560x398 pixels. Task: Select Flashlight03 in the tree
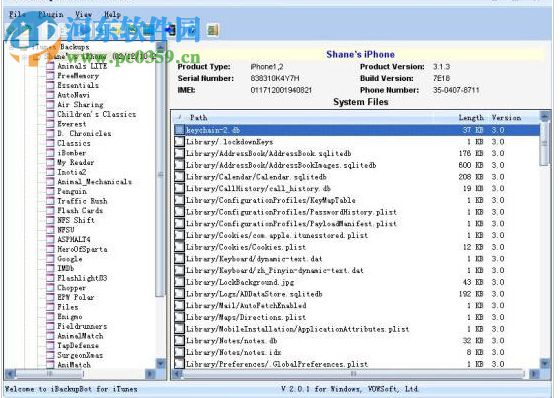(x=82, y=278)
